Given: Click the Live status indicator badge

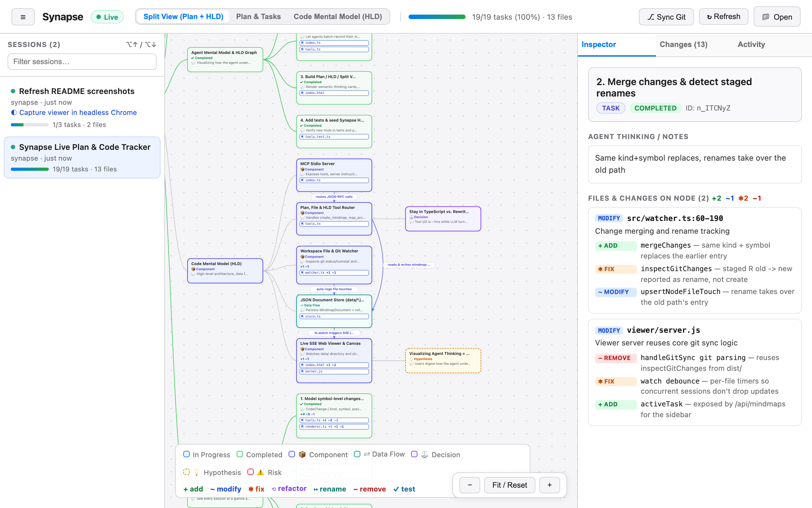Looking at the screenshot, I should pos(107,17).
